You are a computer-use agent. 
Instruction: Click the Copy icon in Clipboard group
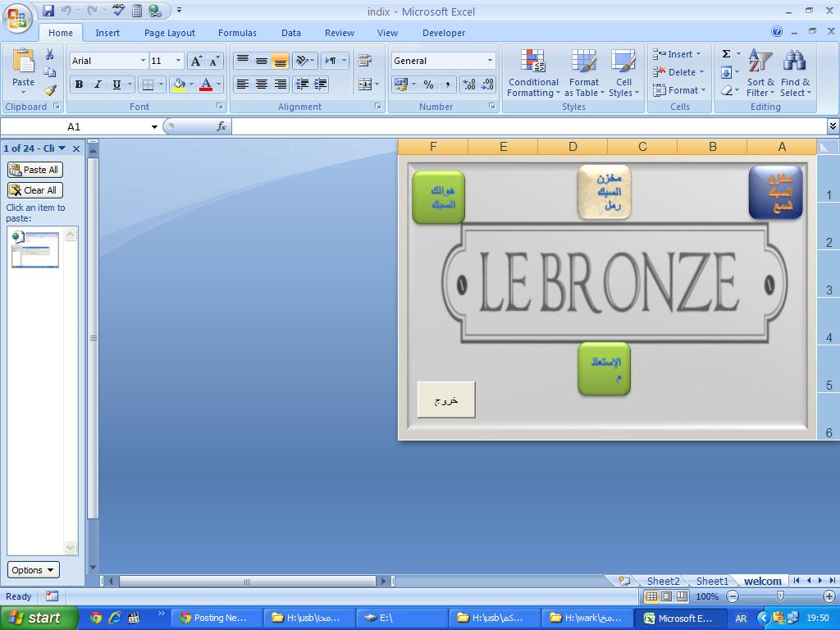[x=50, y=72]
